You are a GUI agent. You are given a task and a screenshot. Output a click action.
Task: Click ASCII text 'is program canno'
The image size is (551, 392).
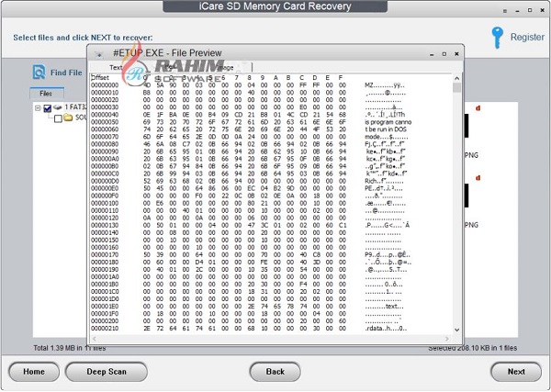pyautogui.click(x=388, y=122)
